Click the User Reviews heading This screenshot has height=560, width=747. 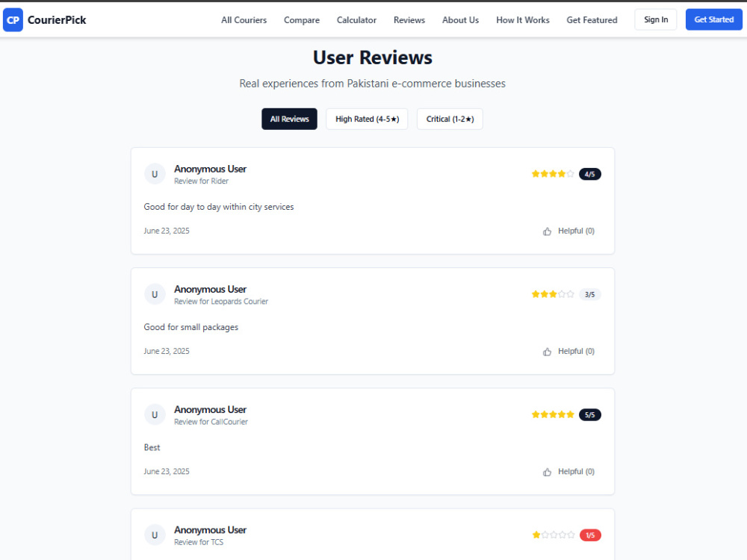pyautogui.click(x=373, y=57)
